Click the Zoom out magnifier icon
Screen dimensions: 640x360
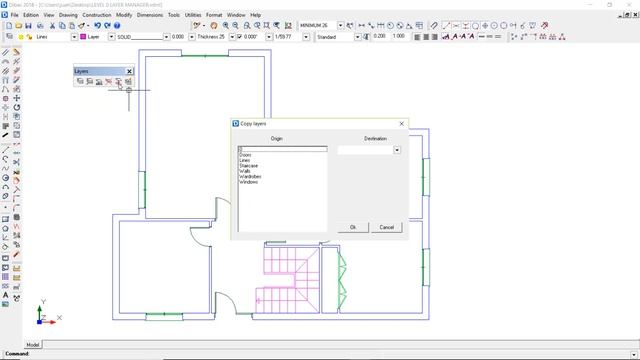tap(236, 26)
